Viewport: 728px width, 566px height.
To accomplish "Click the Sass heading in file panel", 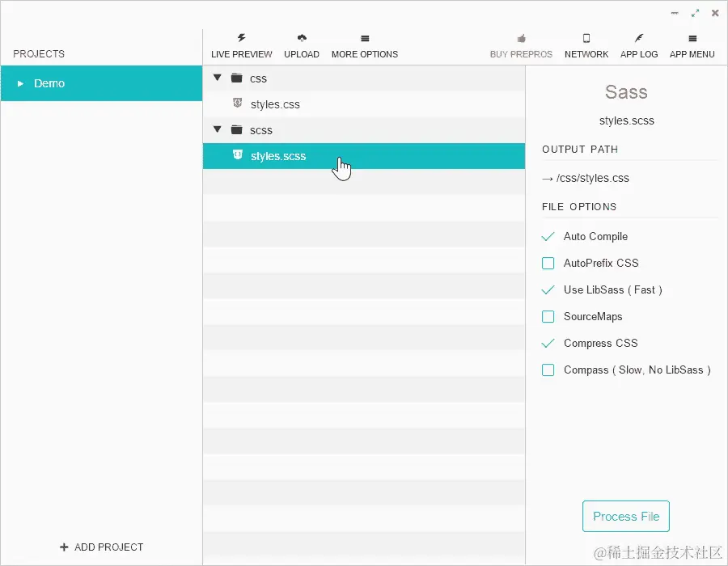I will tap(626, 92).
